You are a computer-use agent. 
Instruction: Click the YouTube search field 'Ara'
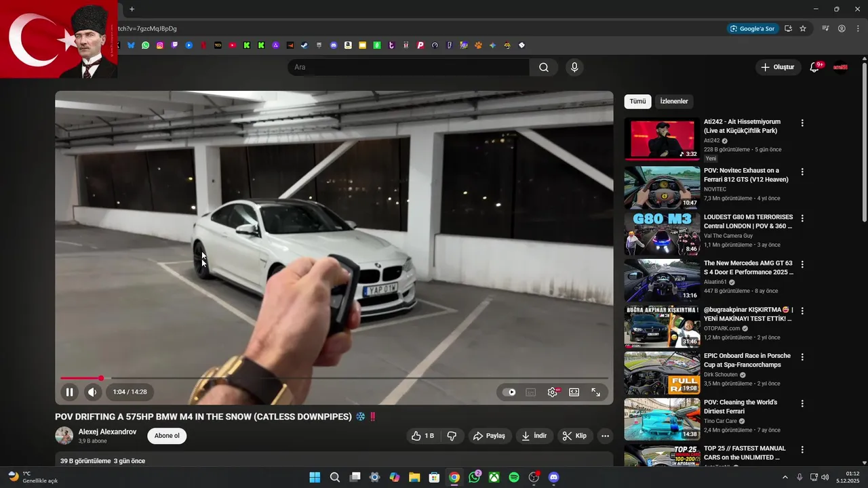(x=409, y=67)
